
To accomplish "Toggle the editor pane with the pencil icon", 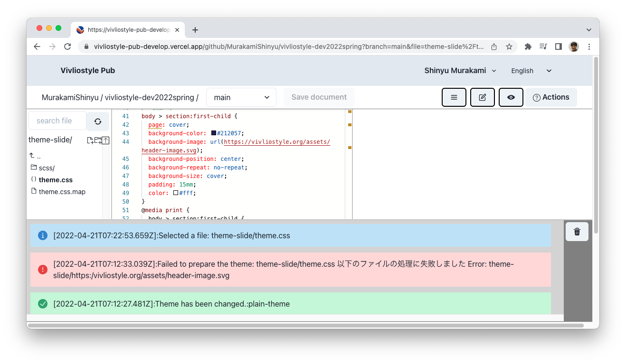I will [x=482, y=97].
